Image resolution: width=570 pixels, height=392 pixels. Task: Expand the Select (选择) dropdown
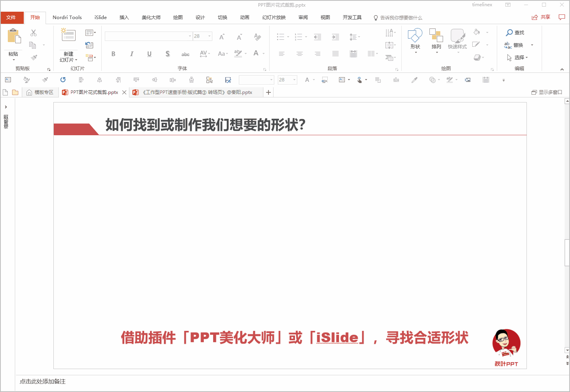tap(517, 57)
